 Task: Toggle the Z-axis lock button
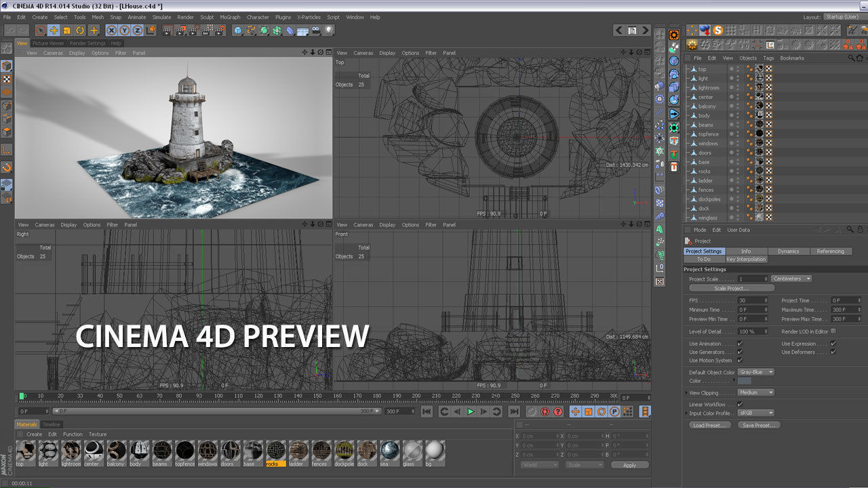[138, 30]
